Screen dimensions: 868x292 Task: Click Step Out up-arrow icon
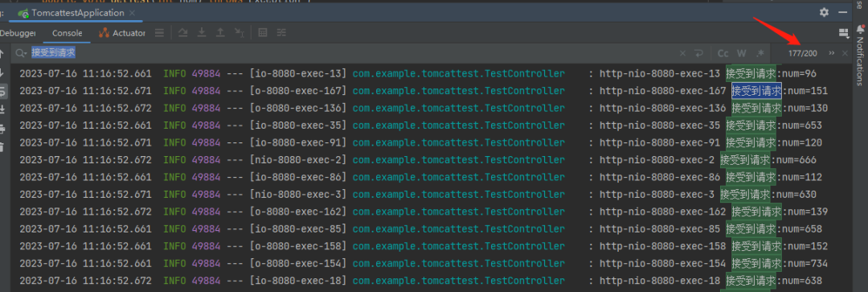point(220,33)
